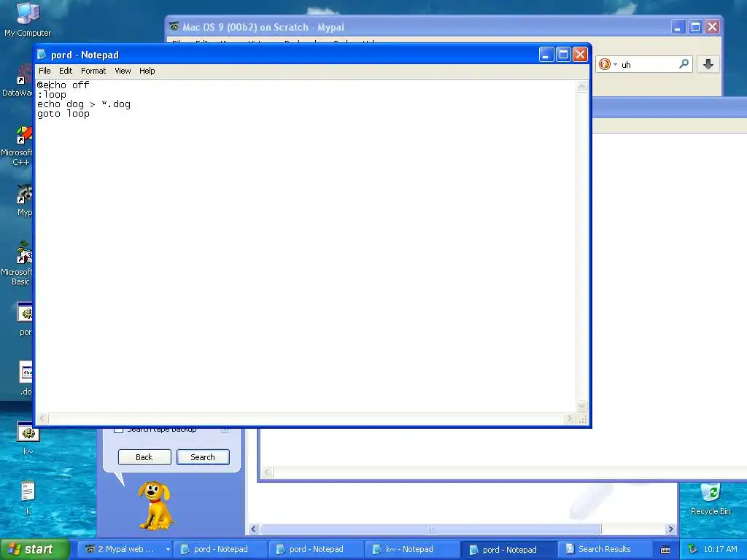The height and width of the screenshot is (560, 747).
Task: Select the 'k~' batch file desktop icon
Action: point(28,438)
